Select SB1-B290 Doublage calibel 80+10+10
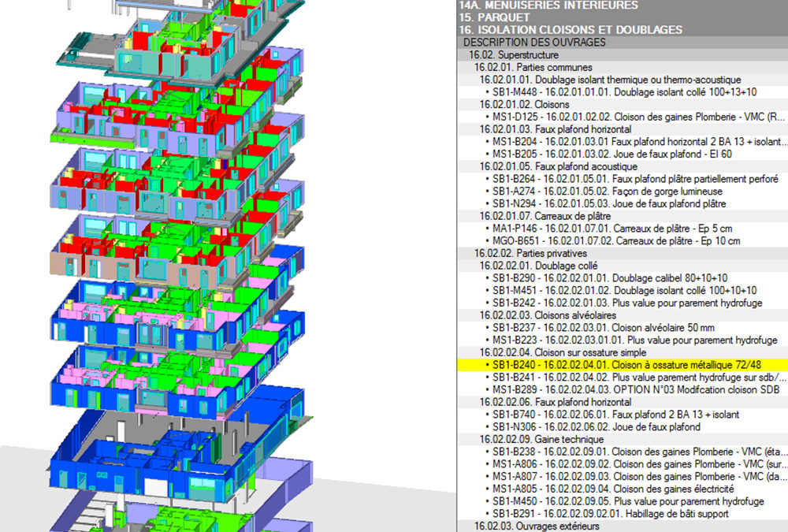Screen dimensions: 788x532 623,278
